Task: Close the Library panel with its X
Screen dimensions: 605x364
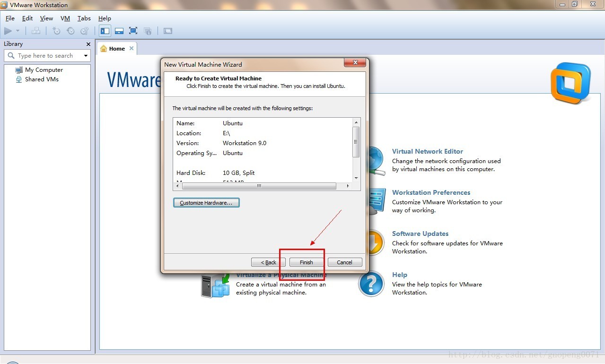Action: click(88, 44)
